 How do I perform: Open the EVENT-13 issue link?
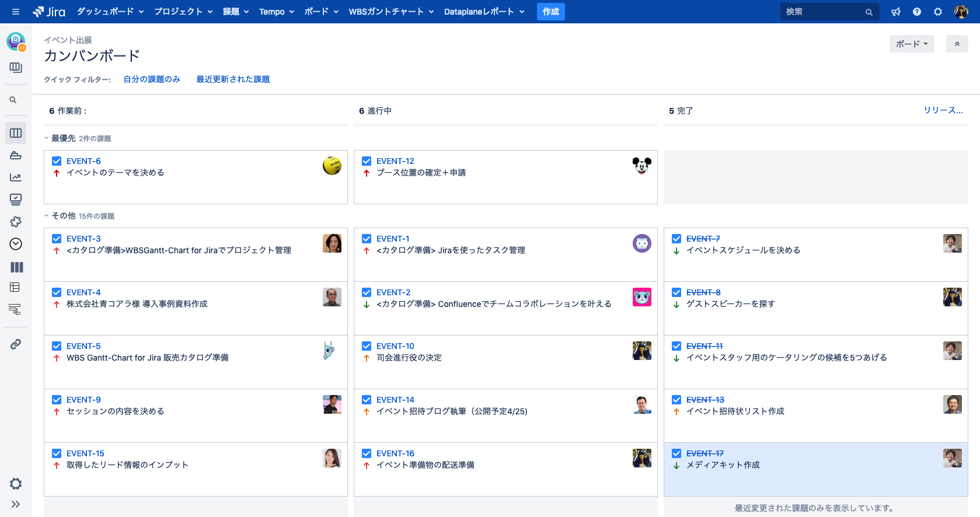tap(705, 400)
